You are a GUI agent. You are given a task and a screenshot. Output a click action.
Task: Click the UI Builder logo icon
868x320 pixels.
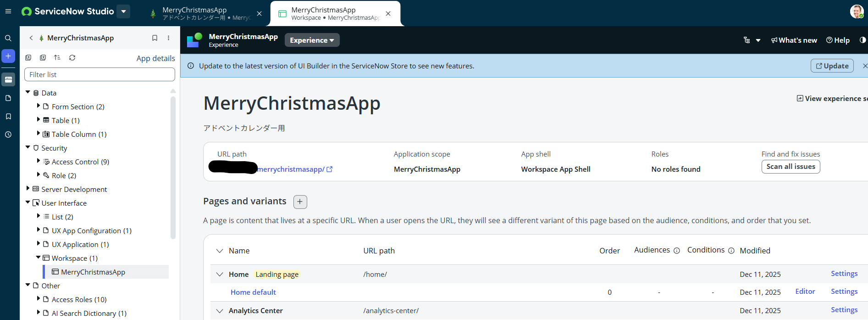click(194, 40)
